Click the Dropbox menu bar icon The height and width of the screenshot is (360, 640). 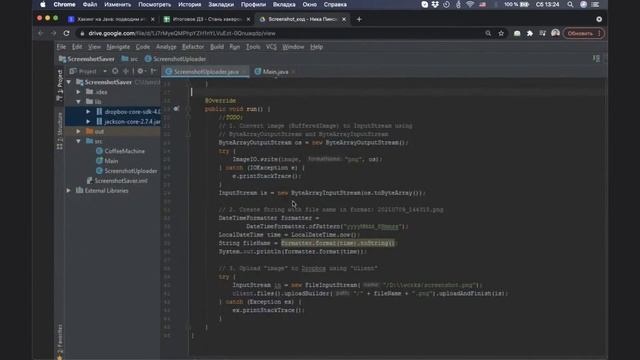(x=435, y=4)
